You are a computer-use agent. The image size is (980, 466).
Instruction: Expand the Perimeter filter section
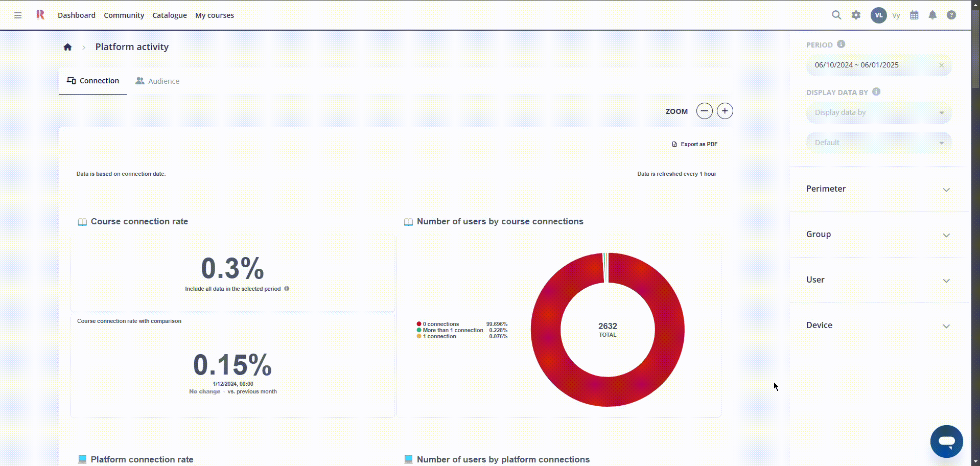pos(878,189)
